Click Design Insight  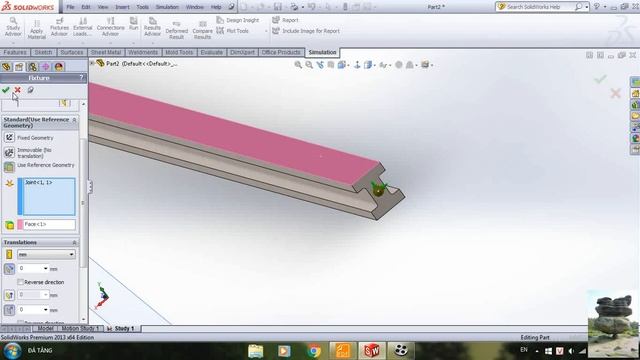click(x=238, y=20)
